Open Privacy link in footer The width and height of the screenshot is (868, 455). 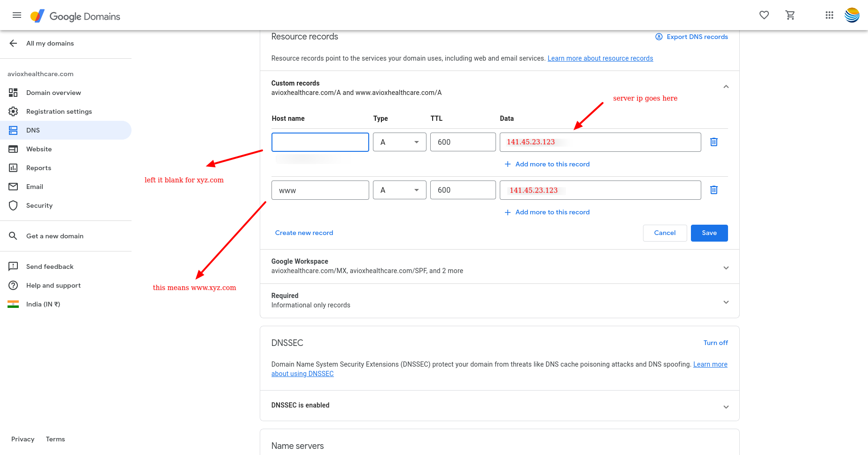[23, 439]
